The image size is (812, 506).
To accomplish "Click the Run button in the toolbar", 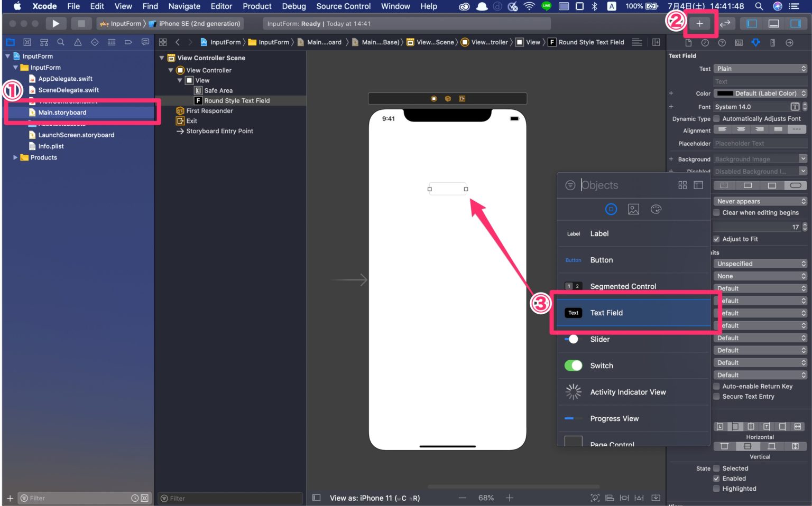I will pos(55,23).
